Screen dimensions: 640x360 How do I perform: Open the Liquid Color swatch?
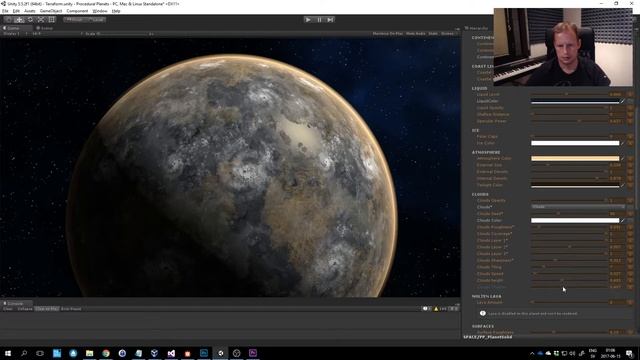tap(575, 101)
